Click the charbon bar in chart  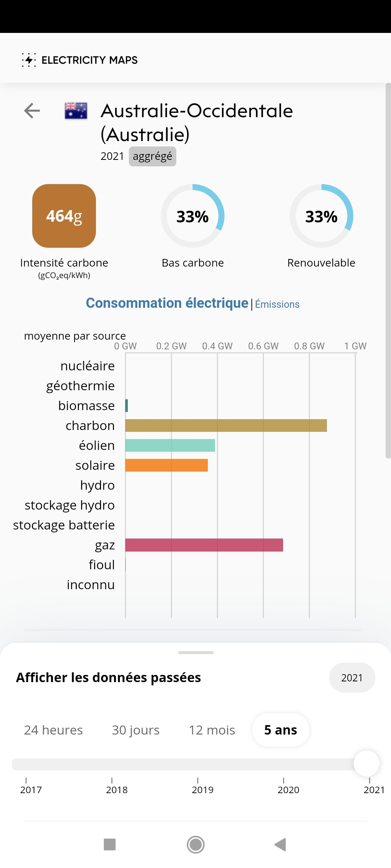(x=226, y=426)
